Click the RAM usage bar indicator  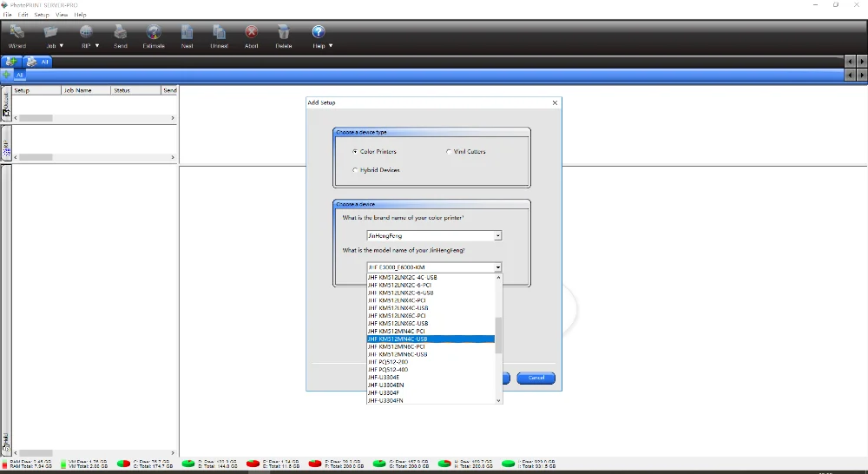click(x=5, y=464)
